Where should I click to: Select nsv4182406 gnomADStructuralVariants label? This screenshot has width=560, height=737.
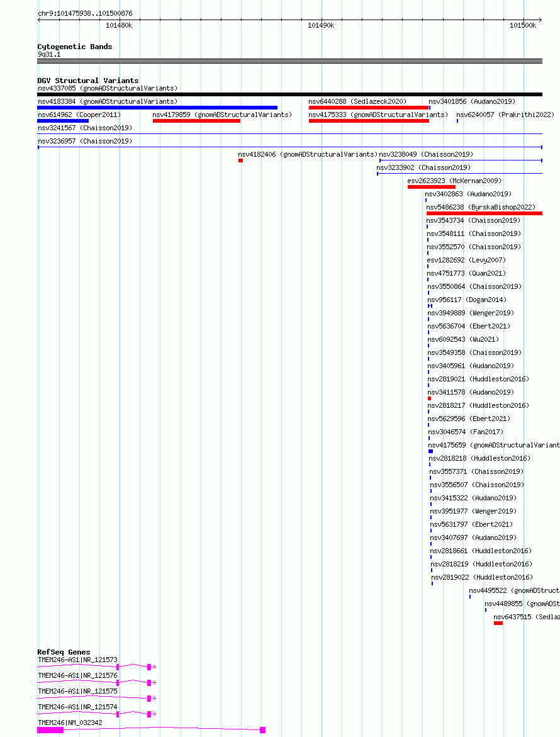[x=308, y=154]
